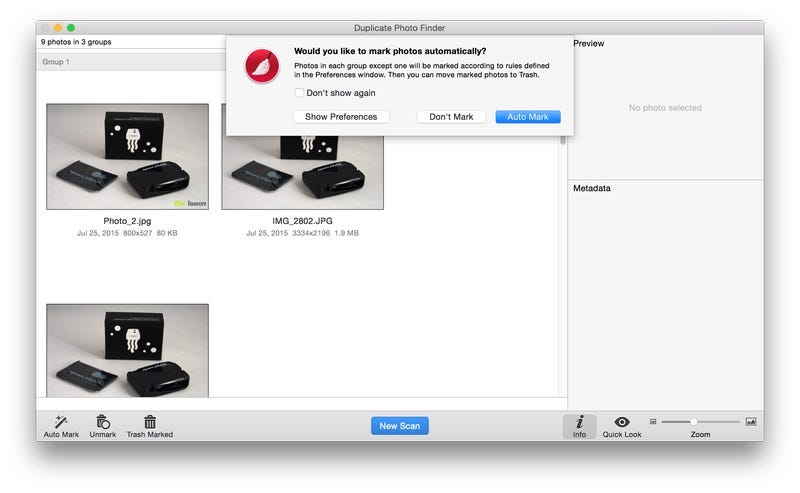Select the Photo_2.jpg thumbnail
800x493 pixels.
coord(128,157)
